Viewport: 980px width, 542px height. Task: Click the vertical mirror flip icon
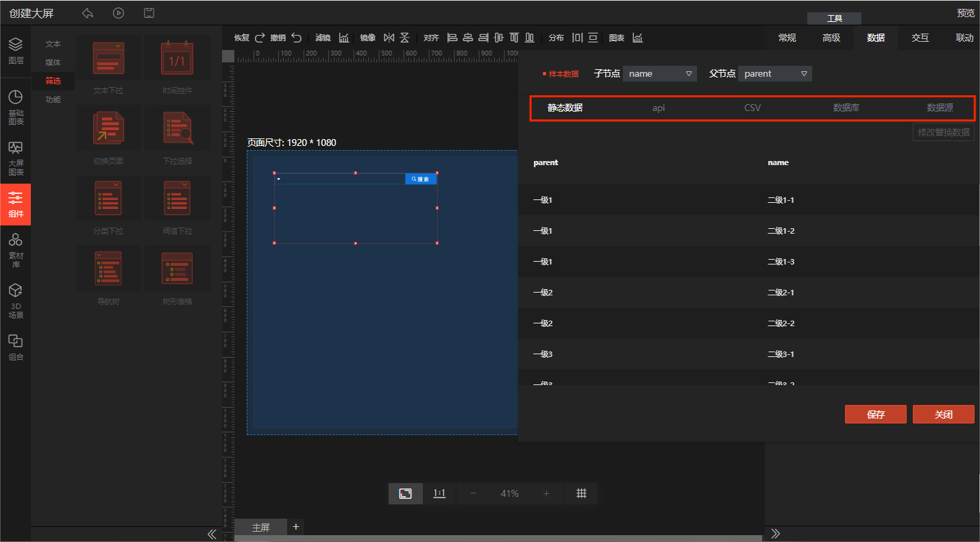(404, 38)
